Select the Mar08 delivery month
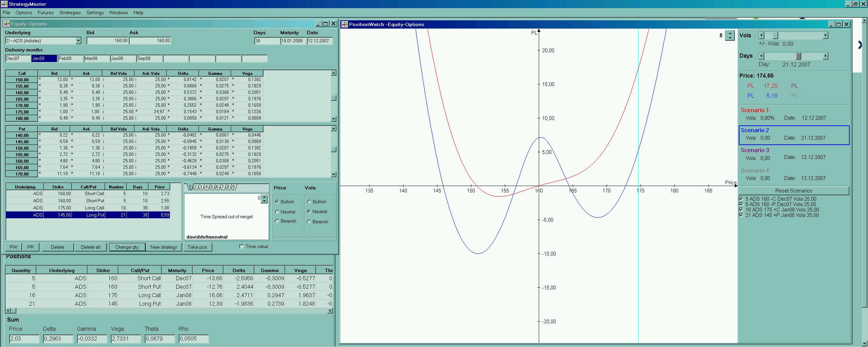Screen dimensions: 868x347 (x=97, y=59)
